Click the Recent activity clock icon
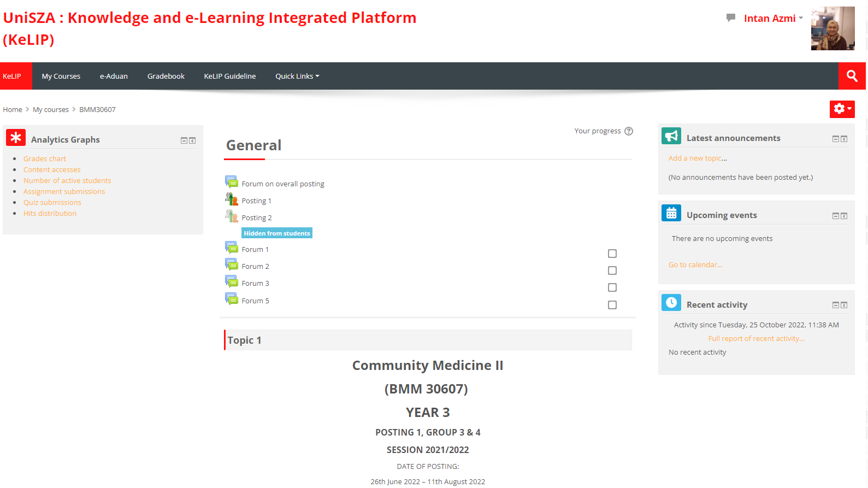 671,302
